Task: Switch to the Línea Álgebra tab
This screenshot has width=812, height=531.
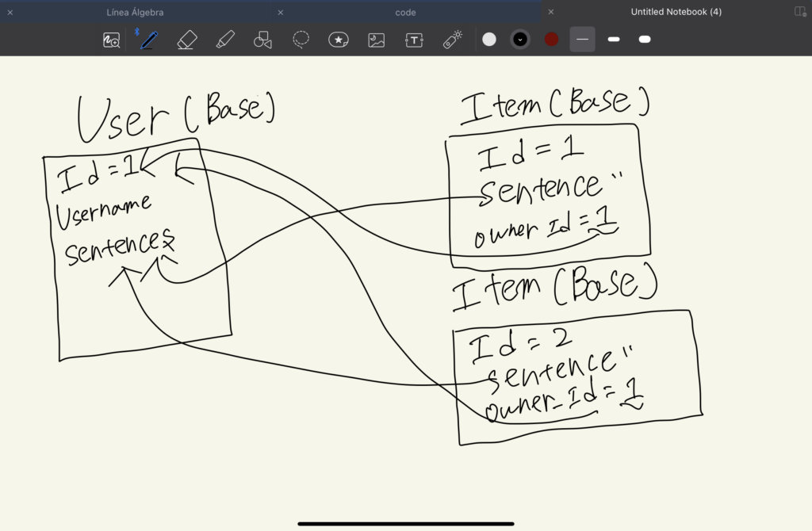Action: (135, 12)
